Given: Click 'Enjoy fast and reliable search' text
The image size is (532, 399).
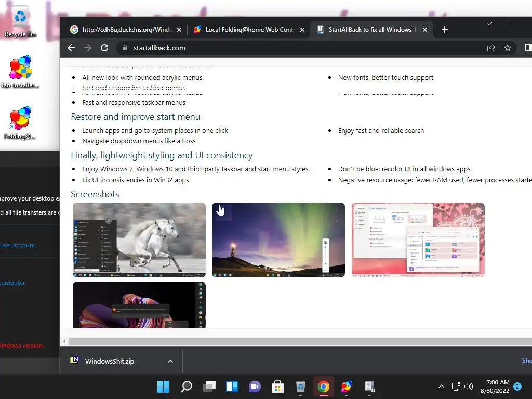Looking at the screenshot, I should [x=381, y=130].
